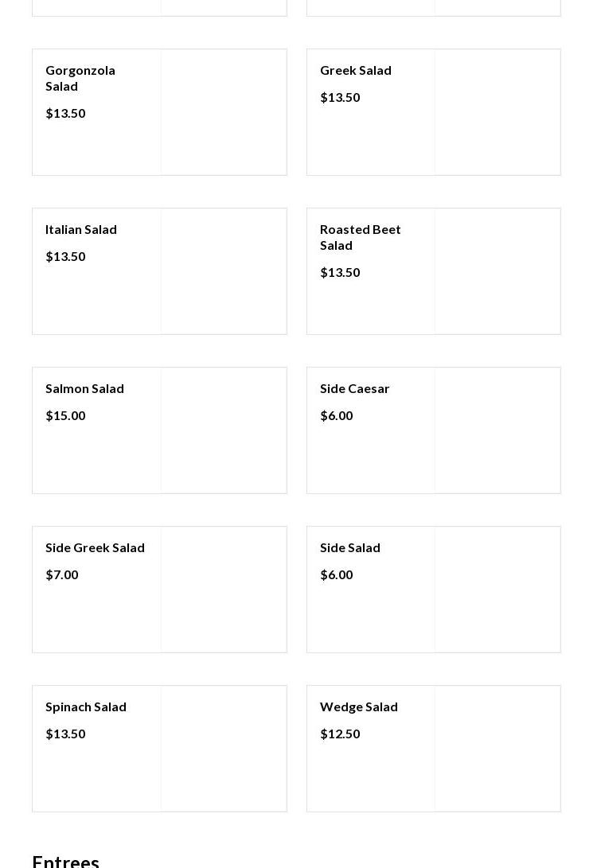Click the Gorgonzola Salad image placeholder

pos(224,112)
